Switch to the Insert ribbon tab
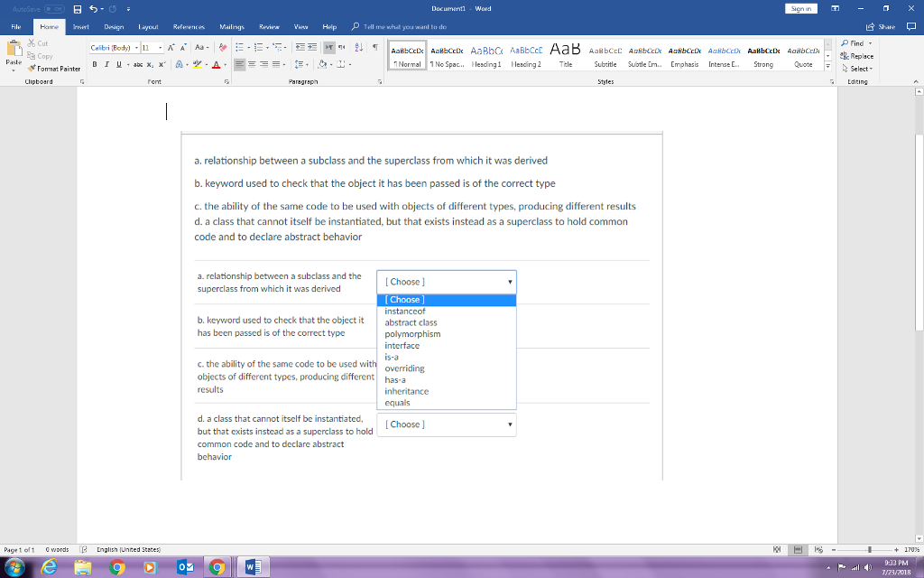The image size is (924, 578). pos(80,26)
